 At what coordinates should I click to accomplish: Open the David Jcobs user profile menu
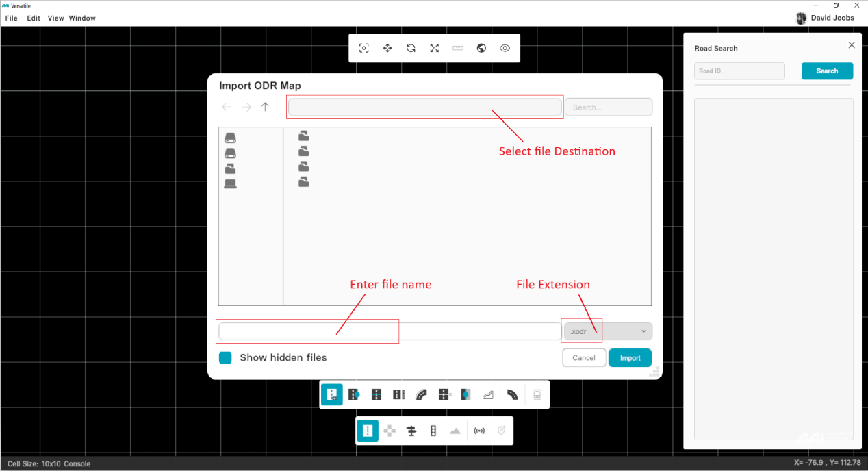[x=825, y=18]
